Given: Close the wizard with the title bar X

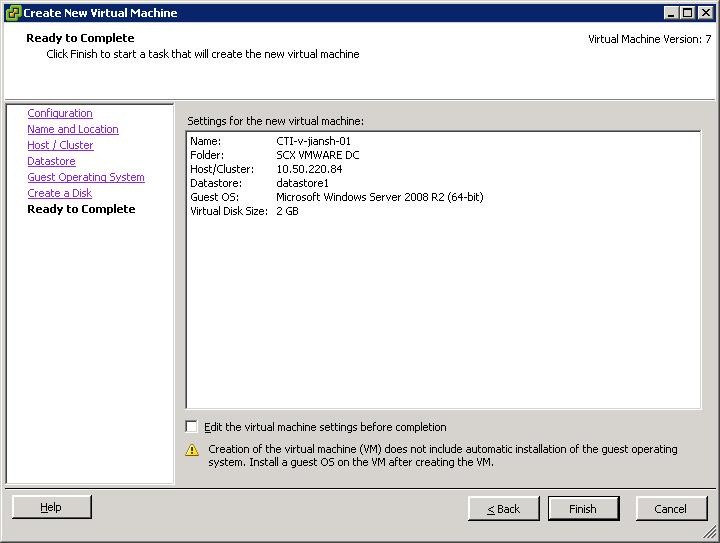Looking at the screenshot, I should (x=704, y=13).
